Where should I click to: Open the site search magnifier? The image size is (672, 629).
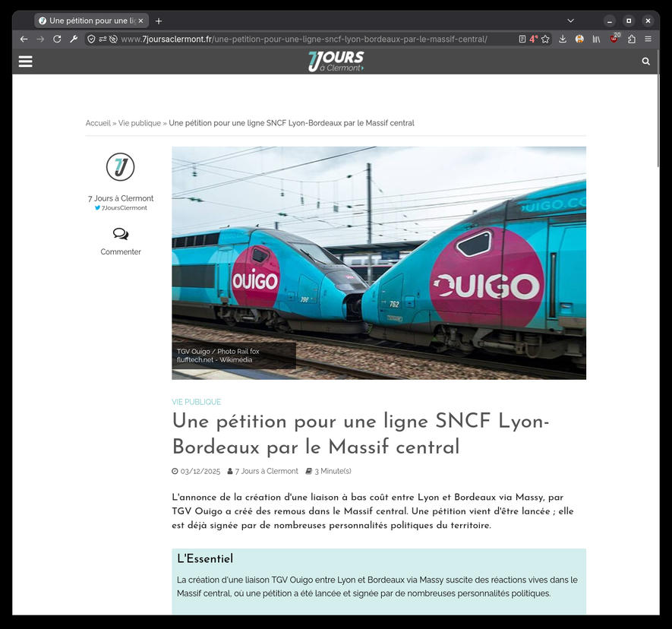[646, 62]
